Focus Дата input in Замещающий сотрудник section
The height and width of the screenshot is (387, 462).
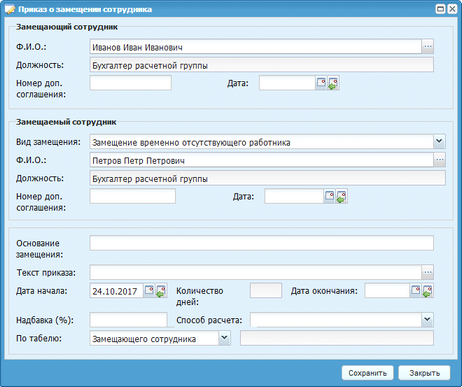[288, 83]
